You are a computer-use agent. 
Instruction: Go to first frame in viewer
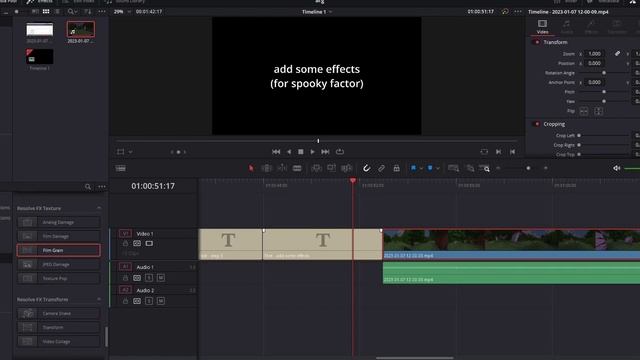tap(276, 152)
